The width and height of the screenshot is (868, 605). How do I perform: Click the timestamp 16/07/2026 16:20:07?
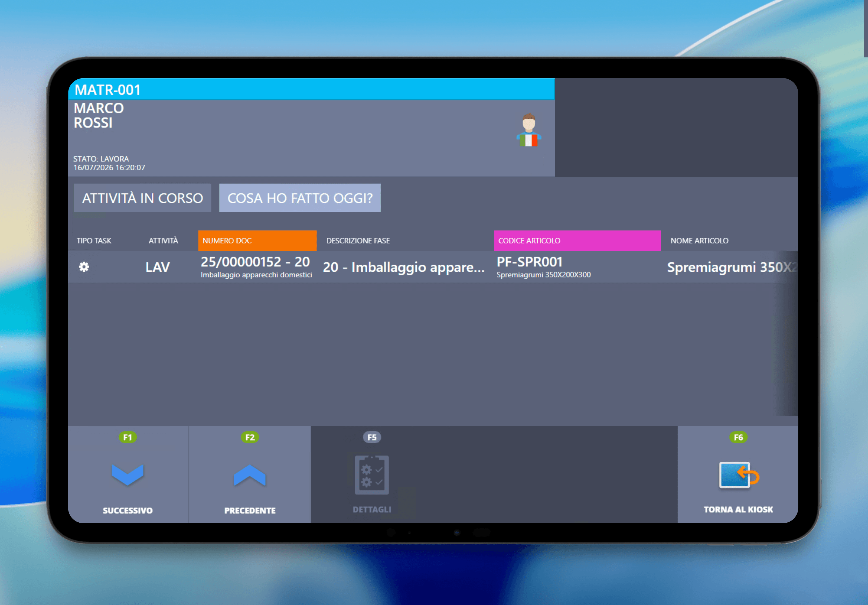pos(109,168)
